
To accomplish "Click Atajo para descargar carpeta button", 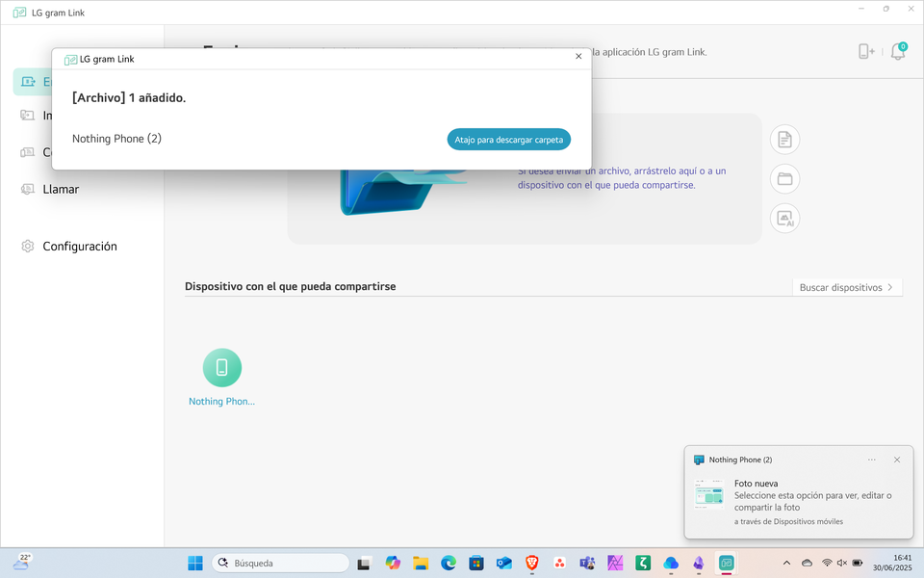I will [508, 140].
